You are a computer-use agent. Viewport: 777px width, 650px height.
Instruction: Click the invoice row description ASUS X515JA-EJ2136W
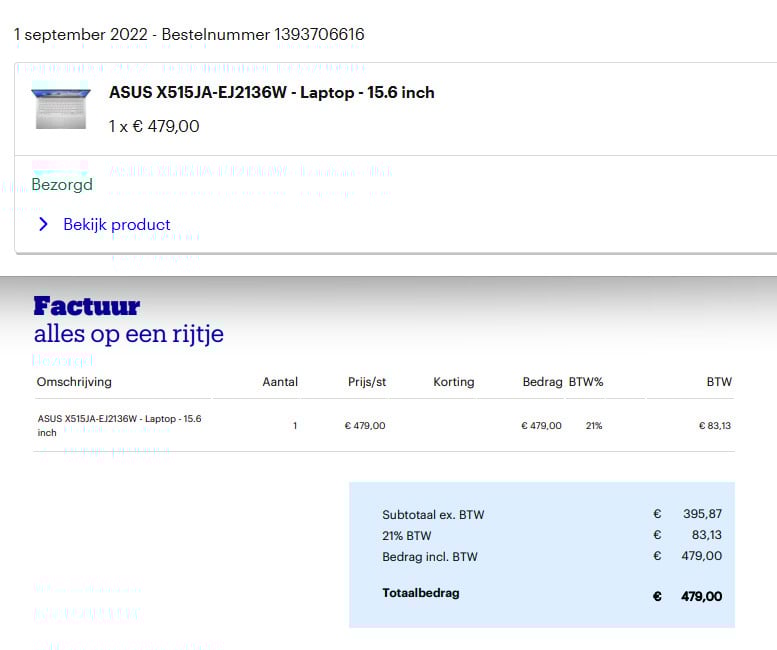[119, 426]
